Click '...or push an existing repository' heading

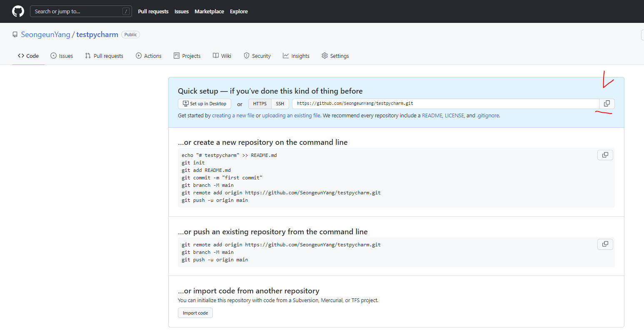(x=273, y=232)
